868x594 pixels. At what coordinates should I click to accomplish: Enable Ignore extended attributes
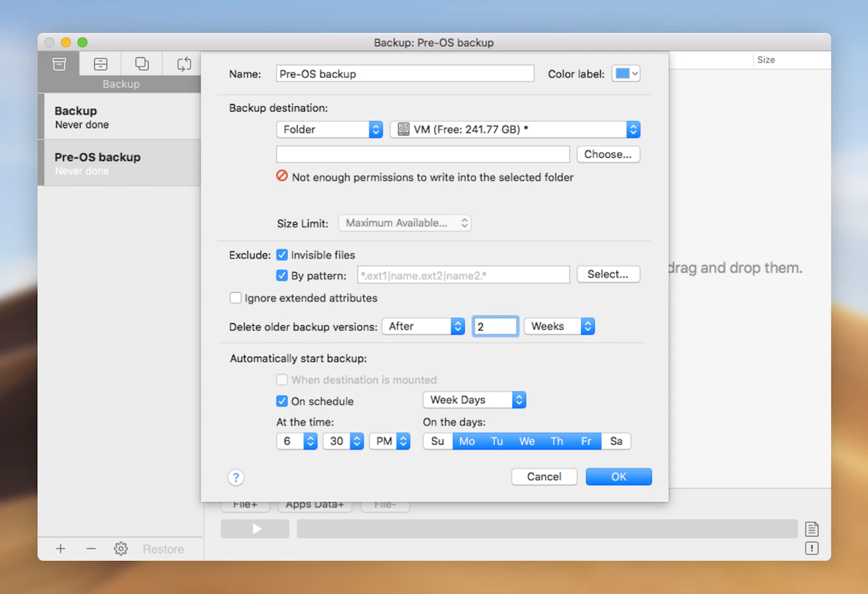point(235,298)
